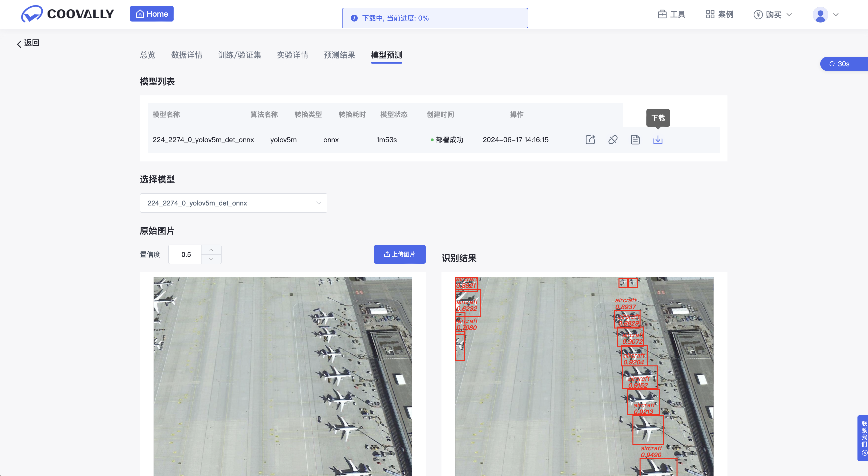Increase confidence with the up arrow
The image size is (868, 476).
click(211, 250)
